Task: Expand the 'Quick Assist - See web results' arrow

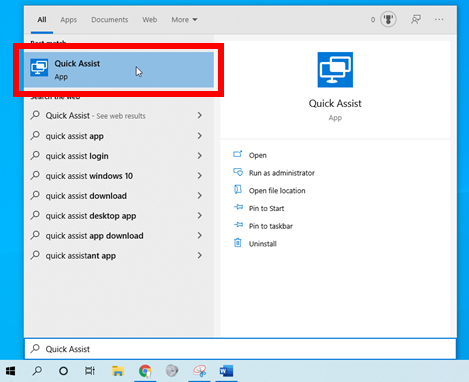Action: [x=200, y=115]
